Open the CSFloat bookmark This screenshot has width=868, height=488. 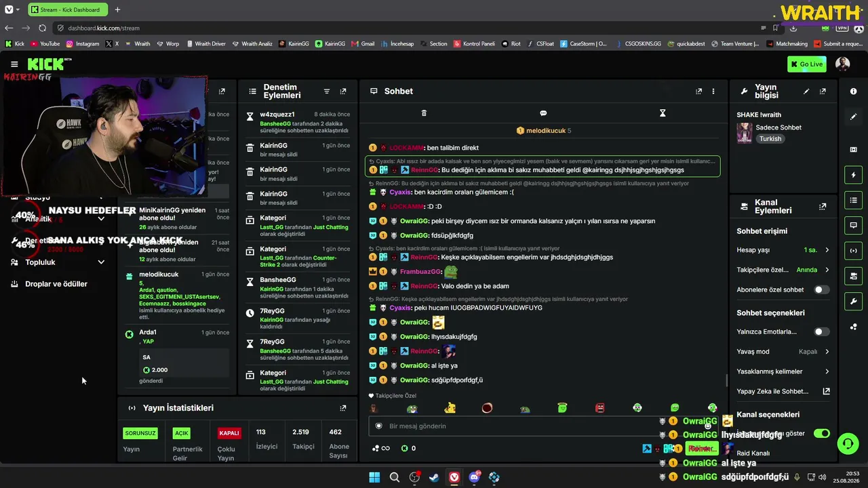tap(540, 44)
